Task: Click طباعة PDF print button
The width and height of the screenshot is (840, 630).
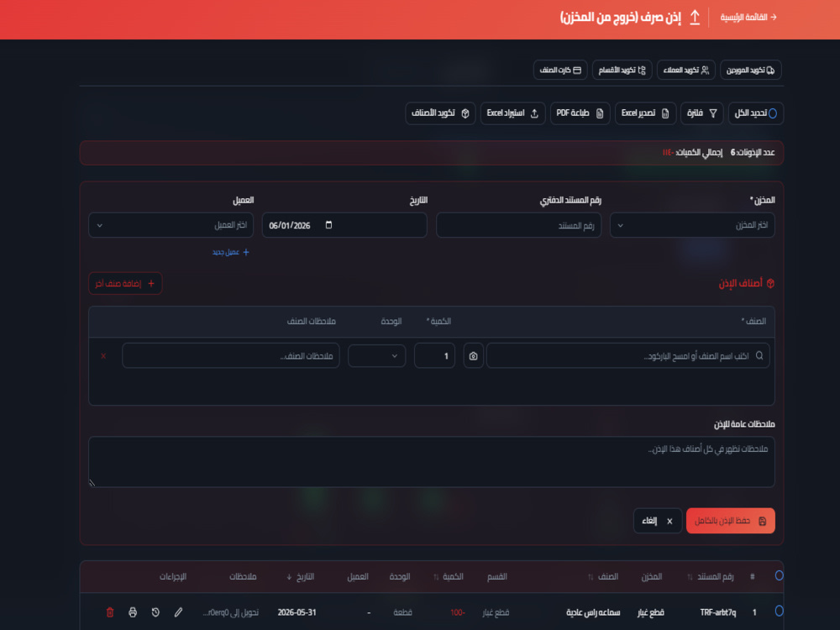Action: (580, 113)
